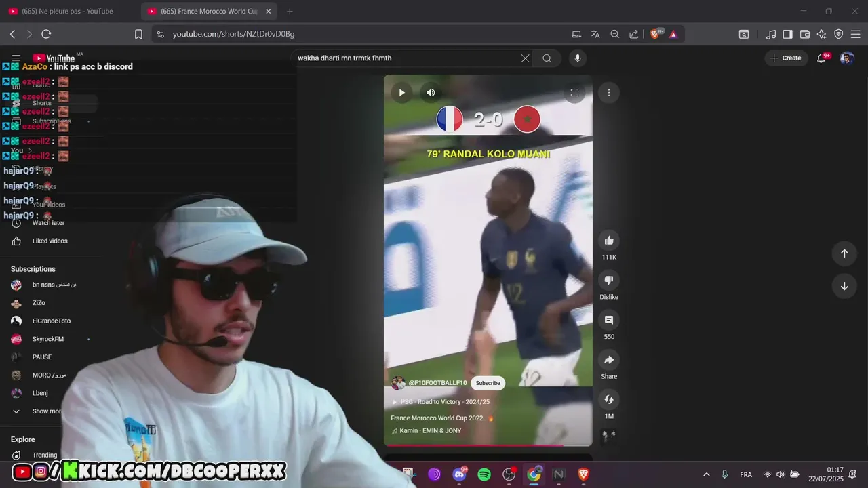The height and width of the screenshot is (488, 868).
Task: Reload the current page
Action: pyautogui.click(x=46, y=34)
